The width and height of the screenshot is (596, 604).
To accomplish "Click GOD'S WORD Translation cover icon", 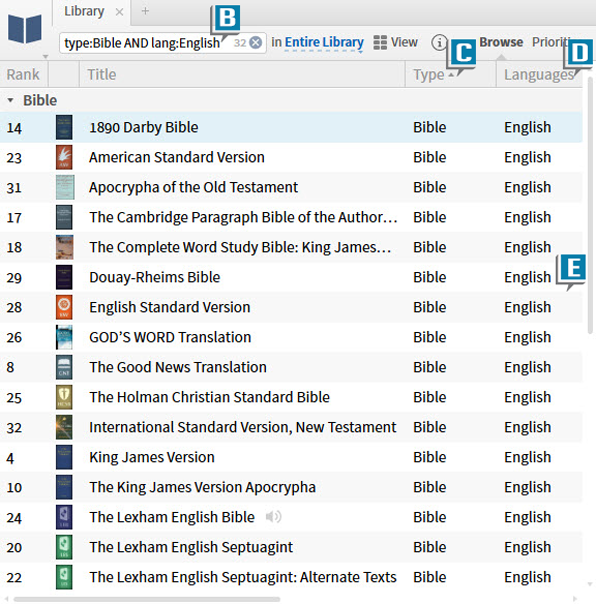I will 64,337.
